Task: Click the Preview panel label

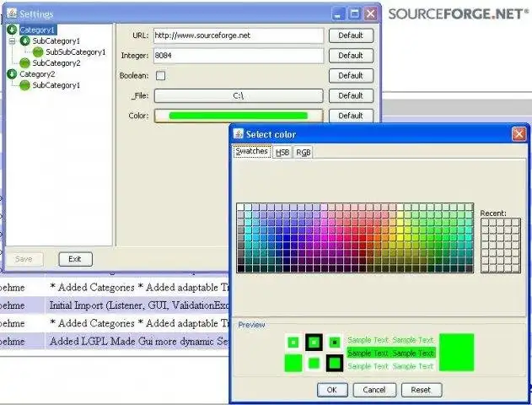Action: pyautogui.click(x=251, y=325)
